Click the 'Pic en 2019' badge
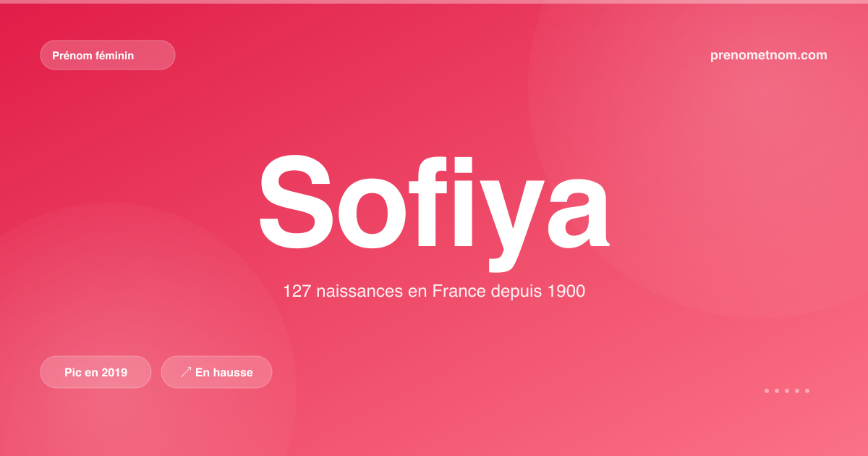Viewport: 868px width, 456px height. click(x=95, y=372)
